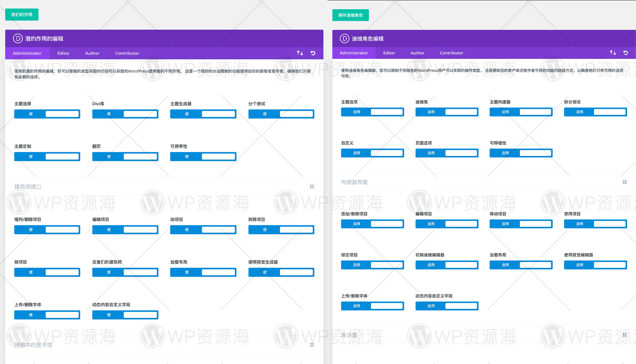Click the Divi logo in left panel title
This screenshot has width=636, height=364.
pyautogui.click(x=18, y=38)
